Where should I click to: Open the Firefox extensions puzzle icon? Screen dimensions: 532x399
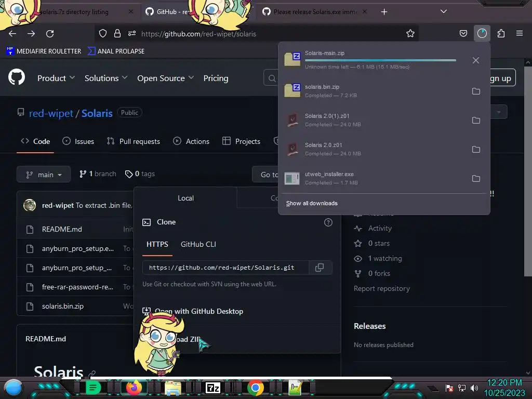[501, 33]
